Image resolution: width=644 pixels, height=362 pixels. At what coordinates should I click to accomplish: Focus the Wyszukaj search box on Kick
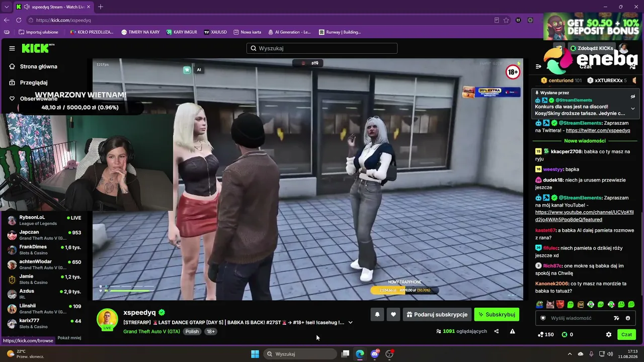click(322, 48)
